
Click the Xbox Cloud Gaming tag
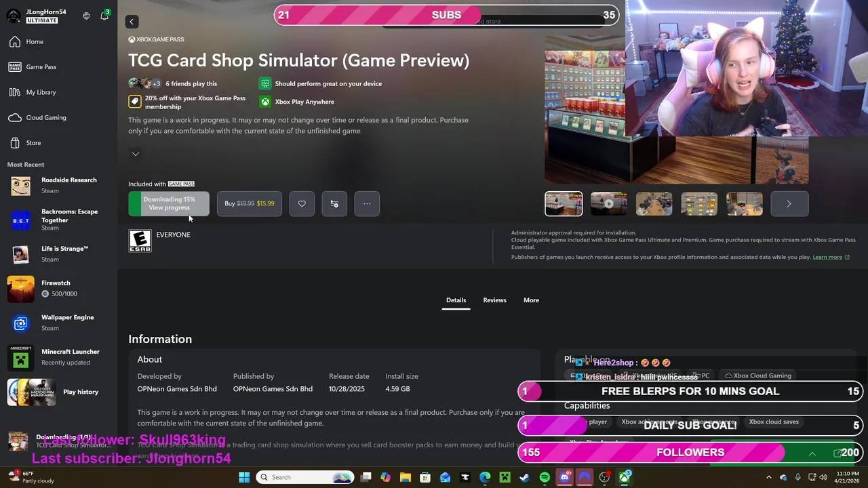coord(757,375)
